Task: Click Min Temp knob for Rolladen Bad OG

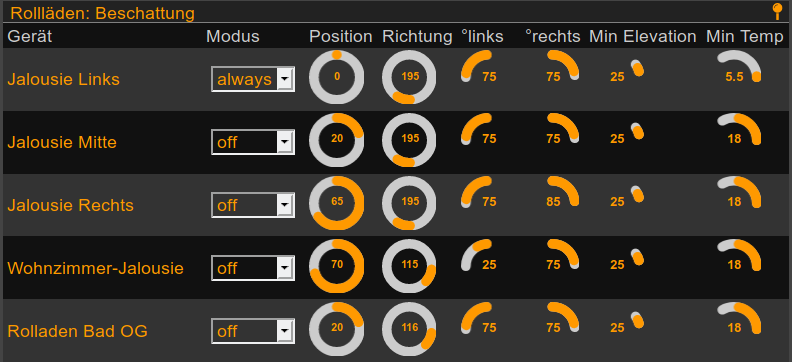Action: (739, 318)
